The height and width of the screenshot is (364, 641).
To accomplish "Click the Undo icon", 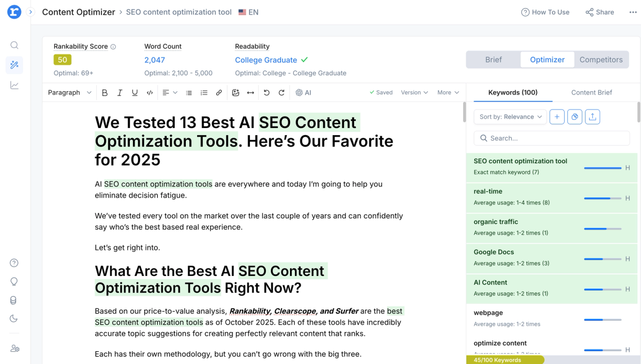I will coord(267,92).
